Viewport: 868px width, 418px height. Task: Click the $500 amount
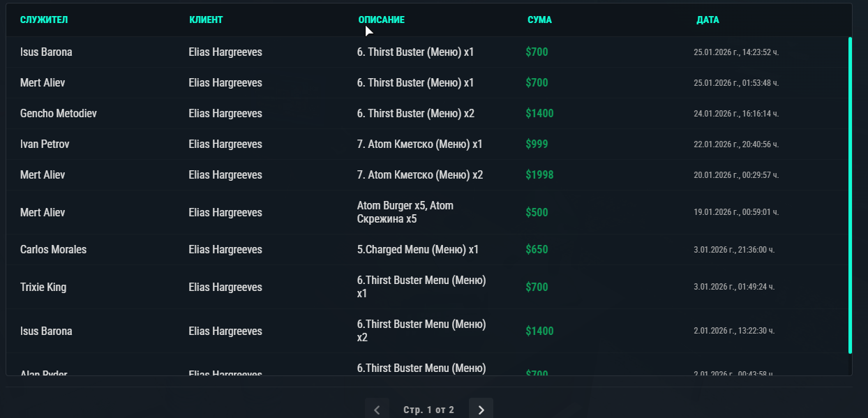click(537, 212)
